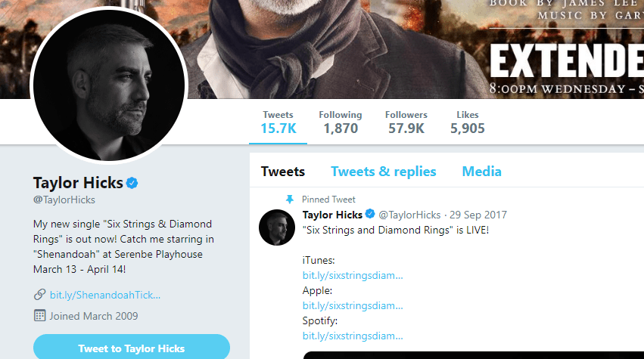Open the small avatar in pinned tweet
The image size is (644, 359).
pyautogui.click(x=277, y=227)
